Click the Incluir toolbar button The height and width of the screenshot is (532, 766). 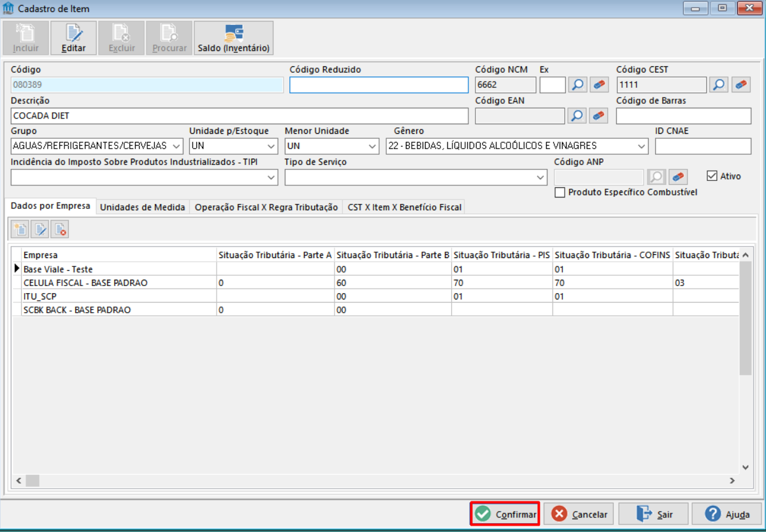click(x=25, y=38)
